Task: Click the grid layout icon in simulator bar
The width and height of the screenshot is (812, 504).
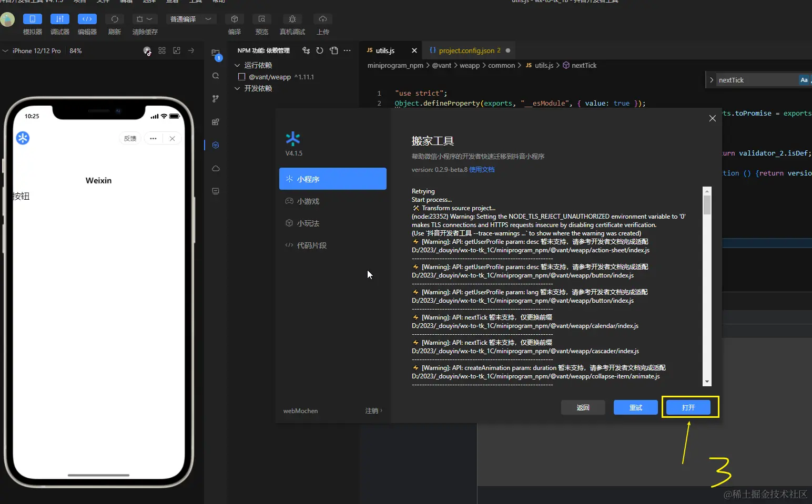Action: (x=162, y=50)
